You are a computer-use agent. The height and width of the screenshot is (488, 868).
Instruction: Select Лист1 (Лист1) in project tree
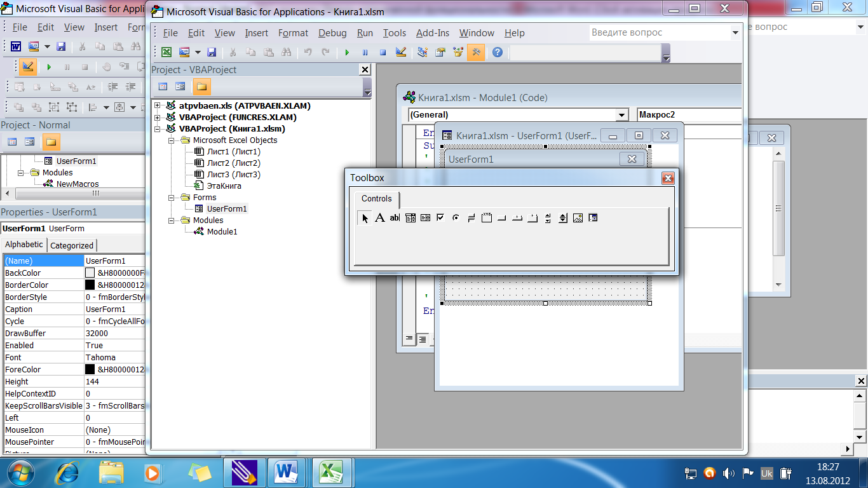[233, 151]
